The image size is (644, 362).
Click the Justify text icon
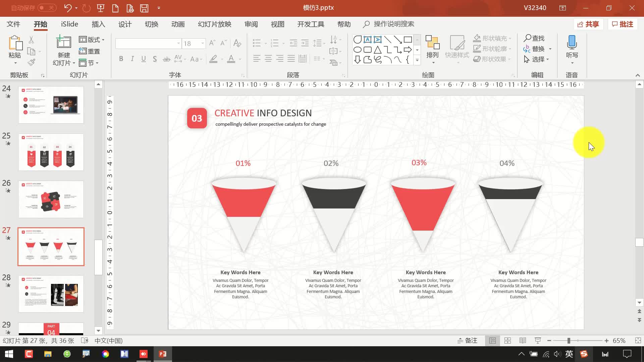[291, 59]
